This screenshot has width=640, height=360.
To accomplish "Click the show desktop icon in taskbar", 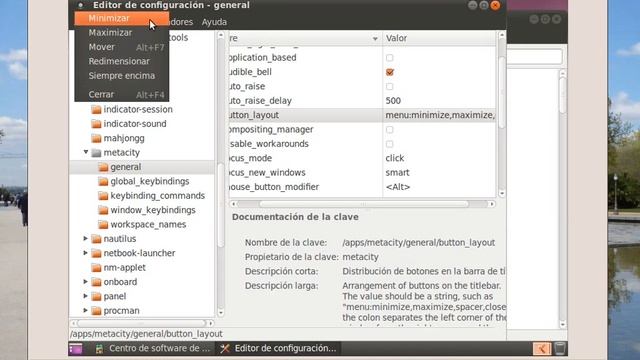I will click(x=76, y=349).
